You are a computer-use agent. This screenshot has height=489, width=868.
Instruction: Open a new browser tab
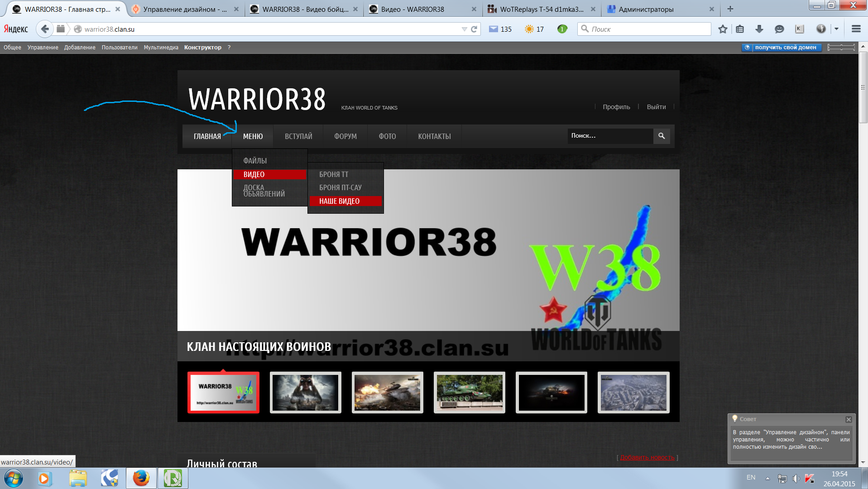point(730,9)
